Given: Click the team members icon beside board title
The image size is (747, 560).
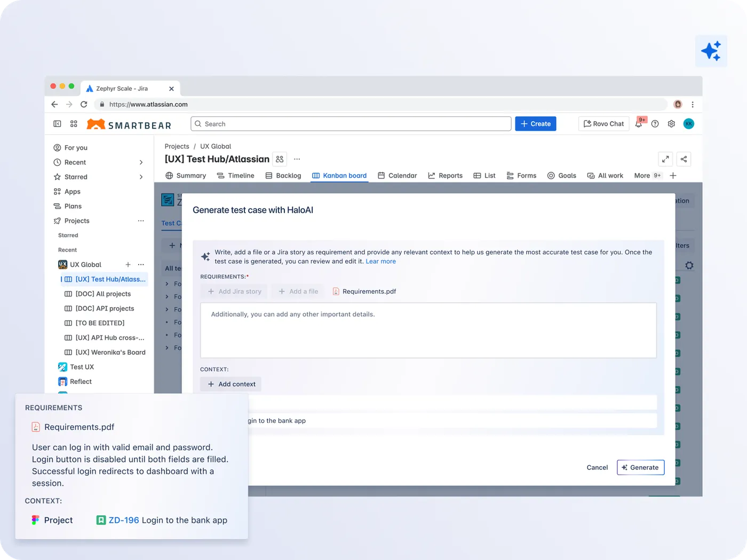Looking at the screenshot, I should coord(280,159).
